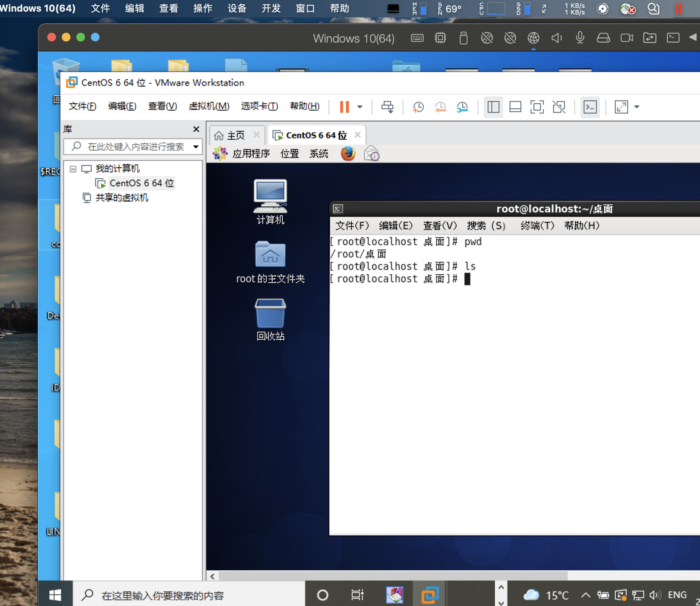
Task: Open VMware 帮助(H) menu
Action: pos(305,106)
